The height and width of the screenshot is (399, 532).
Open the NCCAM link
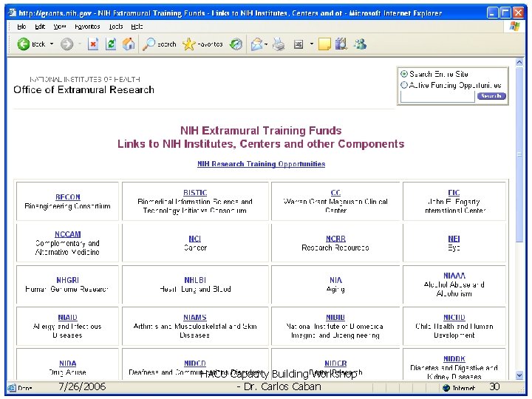pyautogui.click(x=68, y=234)
